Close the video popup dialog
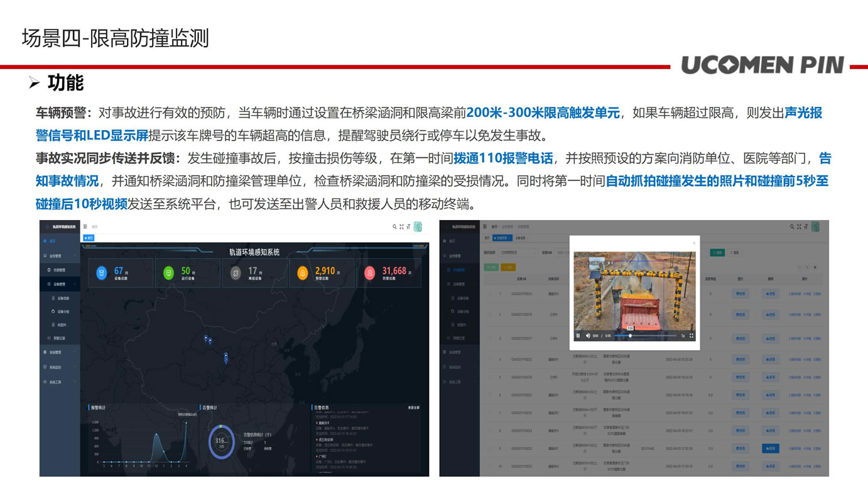This screenshot has width=868, height=489. [x=694, y=243]
